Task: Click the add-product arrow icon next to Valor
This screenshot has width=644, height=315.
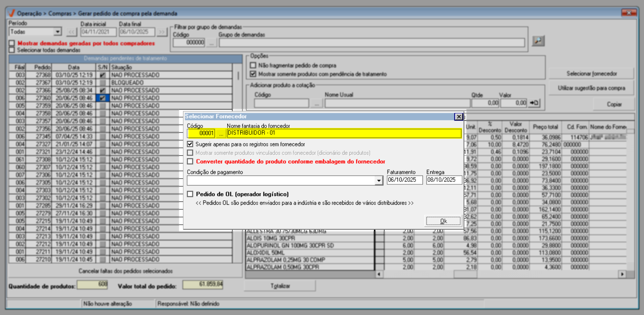Action: coord(534,103)
